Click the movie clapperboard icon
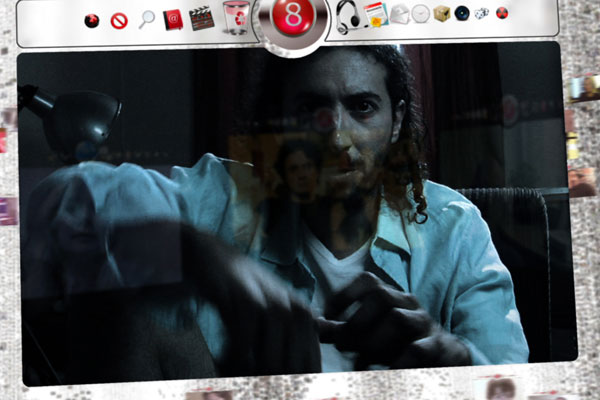 tap(202, 18)
